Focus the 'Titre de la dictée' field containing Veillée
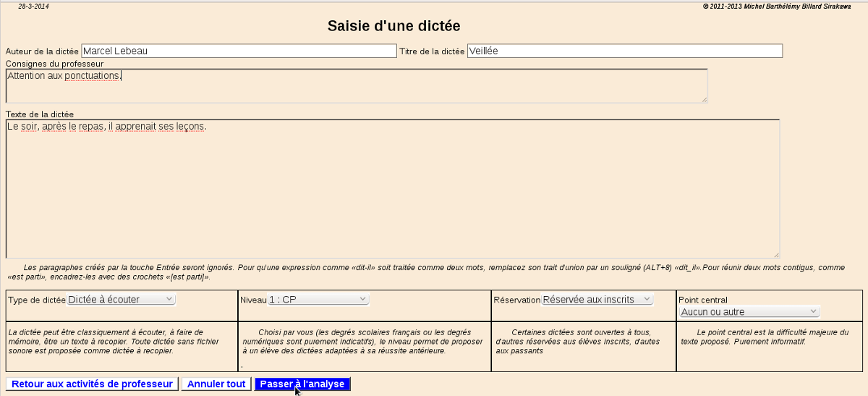The image size is (868, 396). click(x=624, y=51)
